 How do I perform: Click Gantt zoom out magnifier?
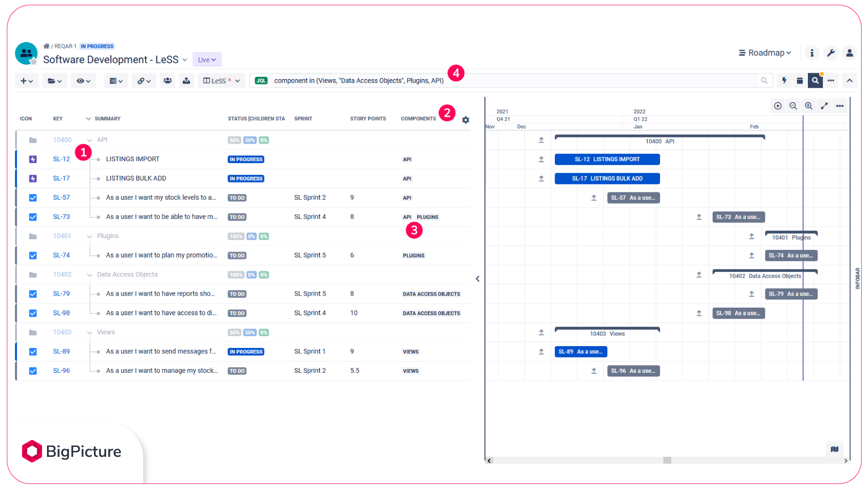[793, 106]
